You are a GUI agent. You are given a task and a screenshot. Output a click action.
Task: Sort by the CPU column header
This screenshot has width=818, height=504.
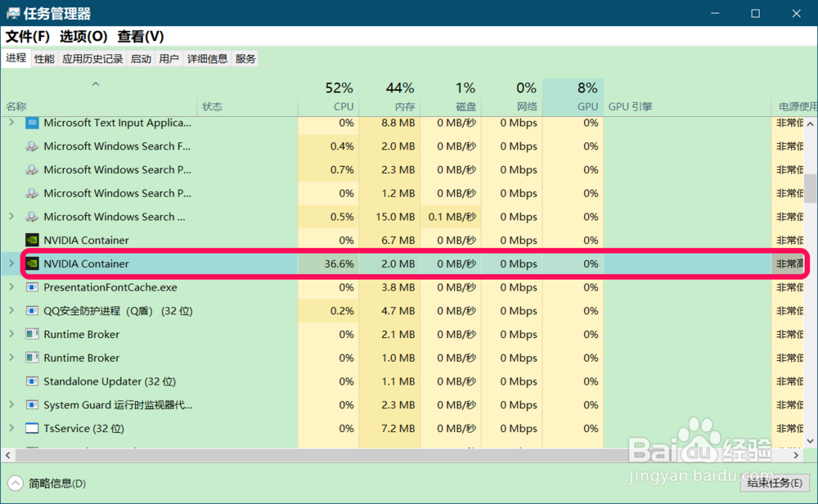click(328, 97)
